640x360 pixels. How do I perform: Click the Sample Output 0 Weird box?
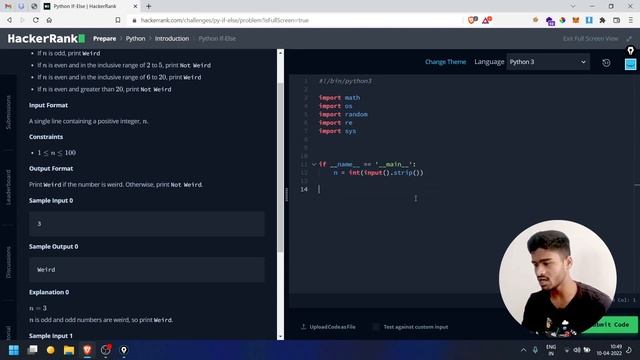pyautogui.click(x=147, y=270)
